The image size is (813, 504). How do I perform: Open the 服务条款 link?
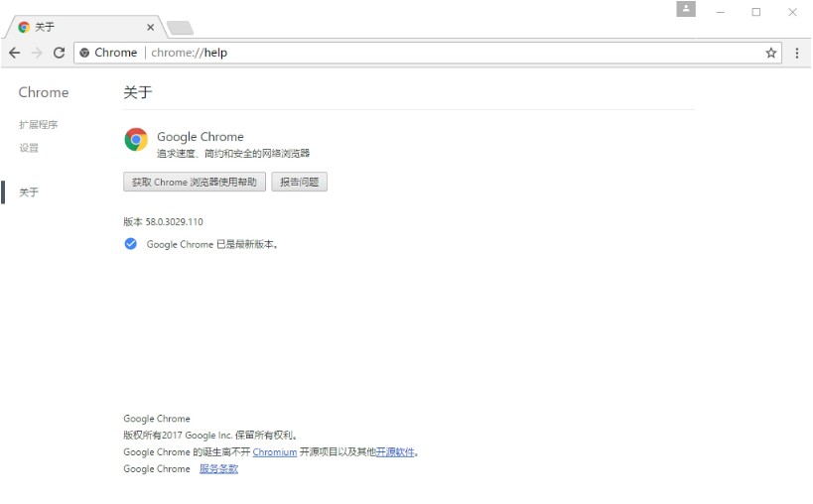pos(218,468)
